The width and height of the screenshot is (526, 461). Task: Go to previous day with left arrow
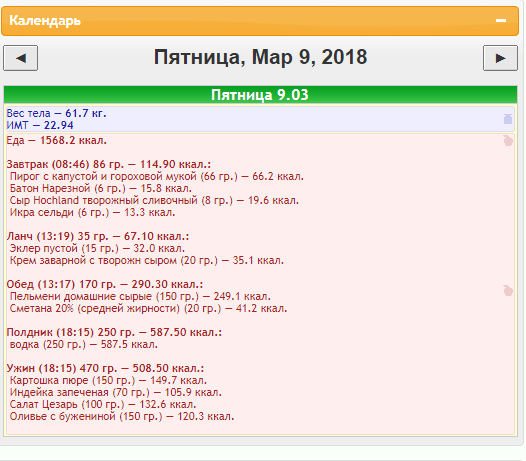point(20,58)
